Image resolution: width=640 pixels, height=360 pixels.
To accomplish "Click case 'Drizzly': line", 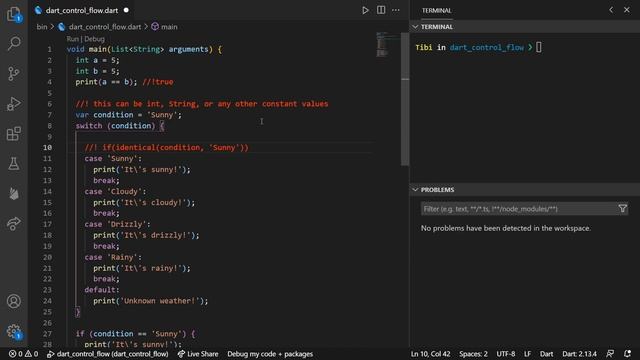I will click(x=118, y=224).
